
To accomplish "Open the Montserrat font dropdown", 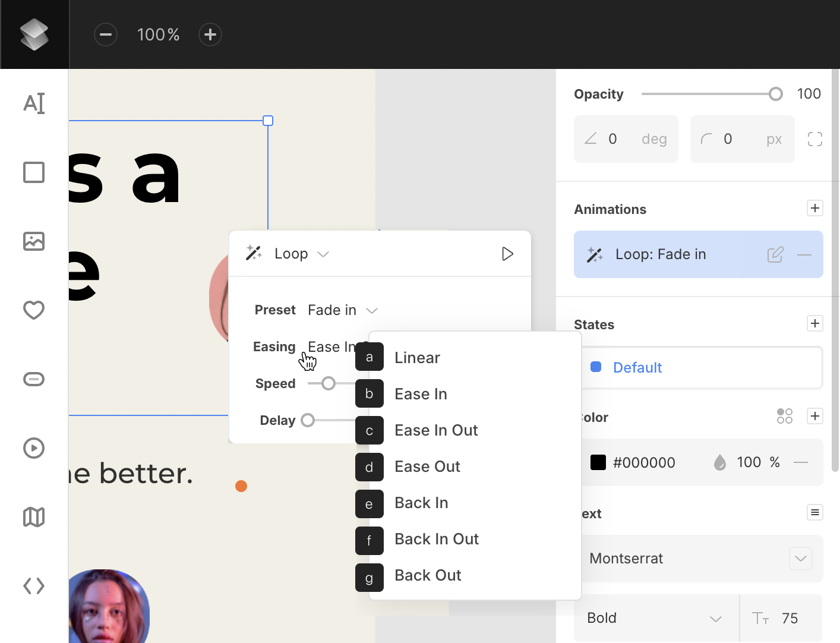I will tap(702, 559).
